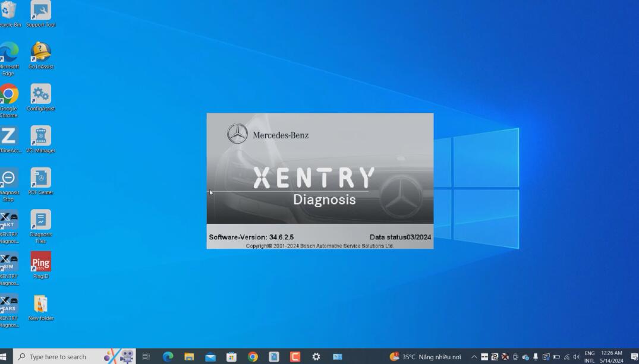The image size is (639, 364).
Task: Open Google Chrome desktop shortcut
Action: pos(9,101)
